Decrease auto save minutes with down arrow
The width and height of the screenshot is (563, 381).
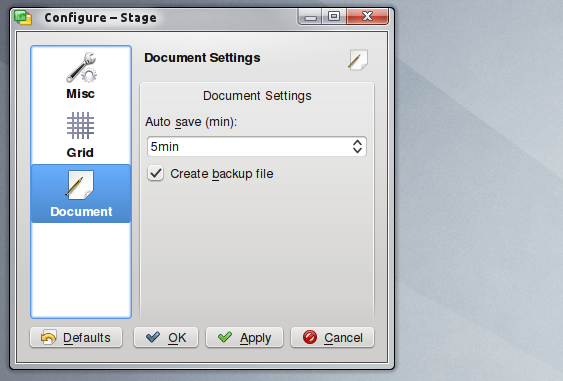pyautogui.click(x=357, y=150)
